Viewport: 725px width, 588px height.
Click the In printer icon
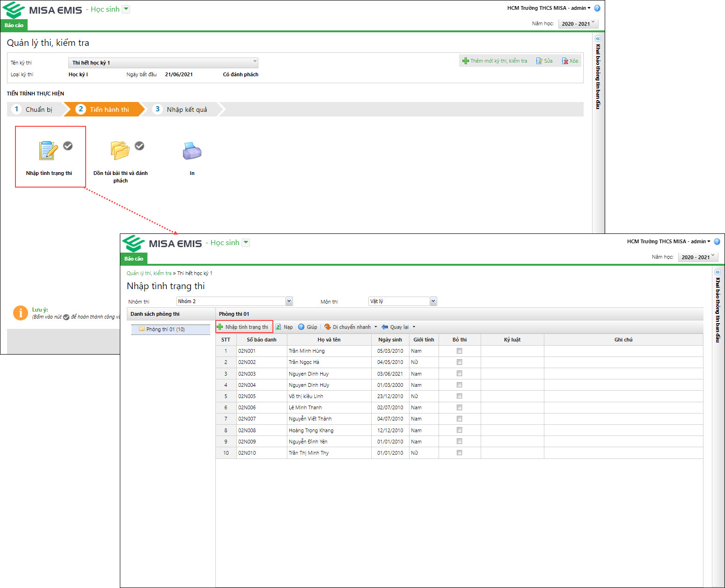192,151
